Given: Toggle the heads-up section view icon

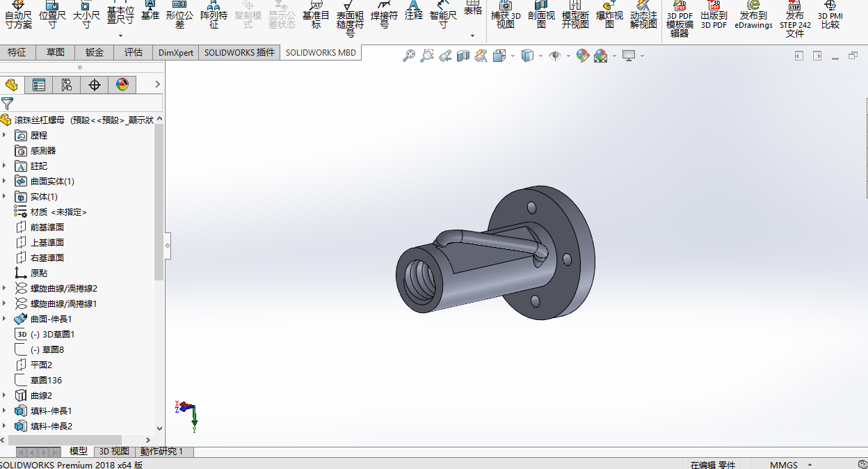Looking at the screenshot, I should tap(463, 56).
